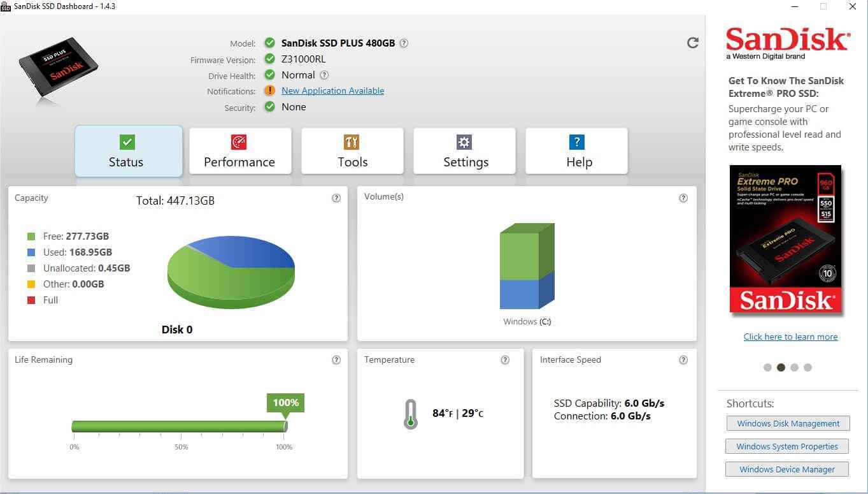Click the Life Remaining 100% progress bar
This screenshot has width=868, height=494.
click(179, 426)
